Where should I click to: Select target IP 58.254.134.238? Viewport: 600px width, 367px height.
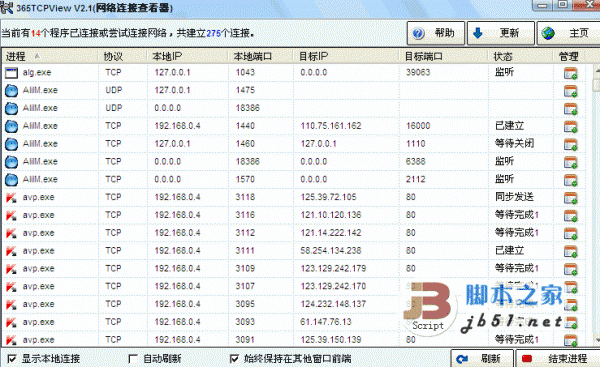click(331, 251)
